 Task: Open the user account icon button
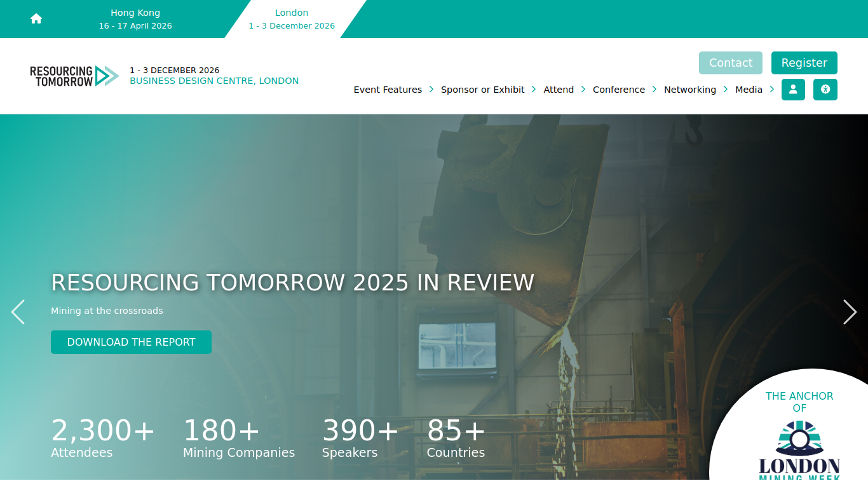click(793, 90)
